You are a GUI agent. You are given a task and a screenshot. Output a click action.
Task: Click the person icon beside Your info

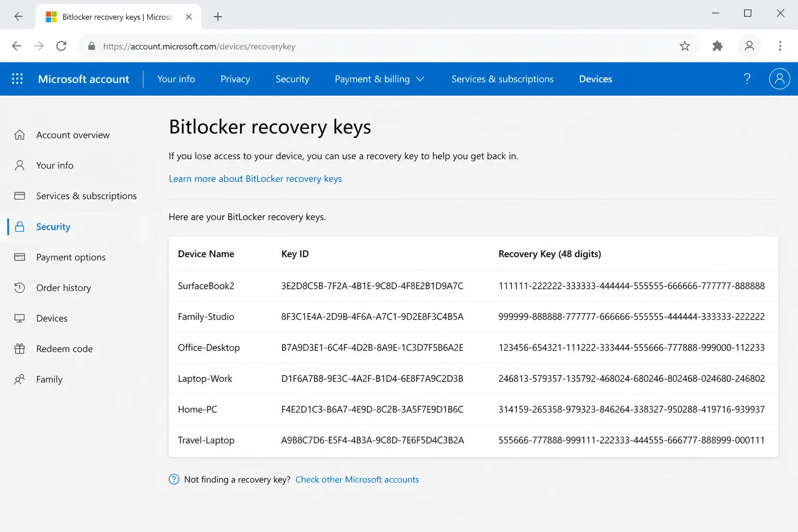[20, 165]
